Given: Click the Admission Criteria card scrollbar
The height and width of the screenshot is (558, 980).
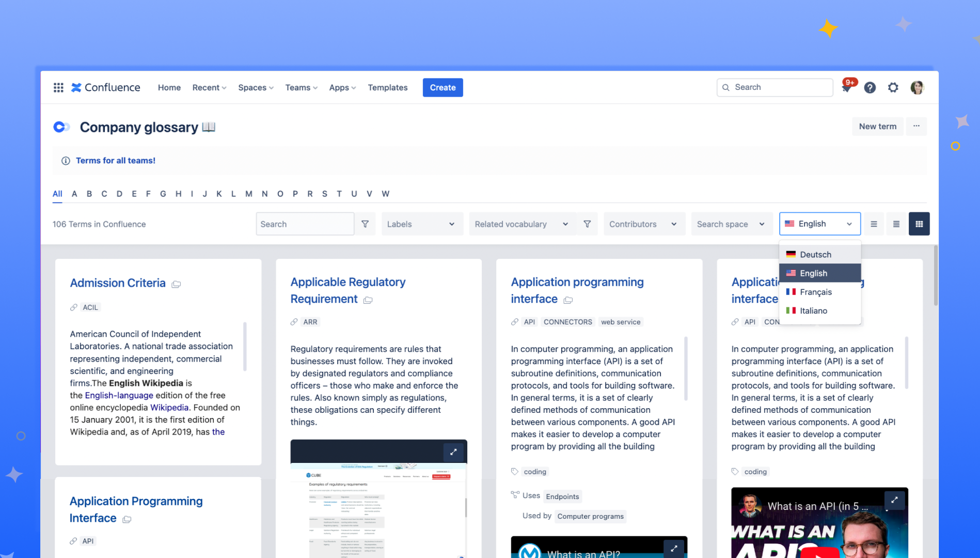Looking at the screenshot, I should coord(245,346).
